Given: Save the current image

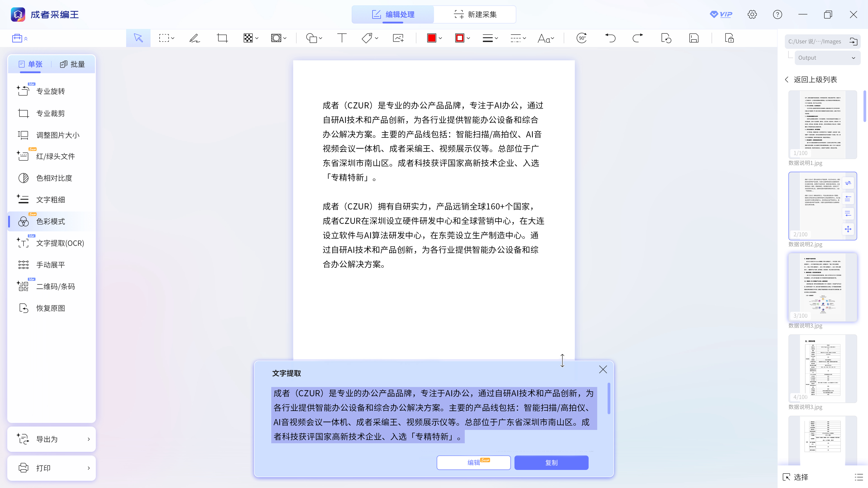Looking at the screenshot, I should (x=694, y=38).
